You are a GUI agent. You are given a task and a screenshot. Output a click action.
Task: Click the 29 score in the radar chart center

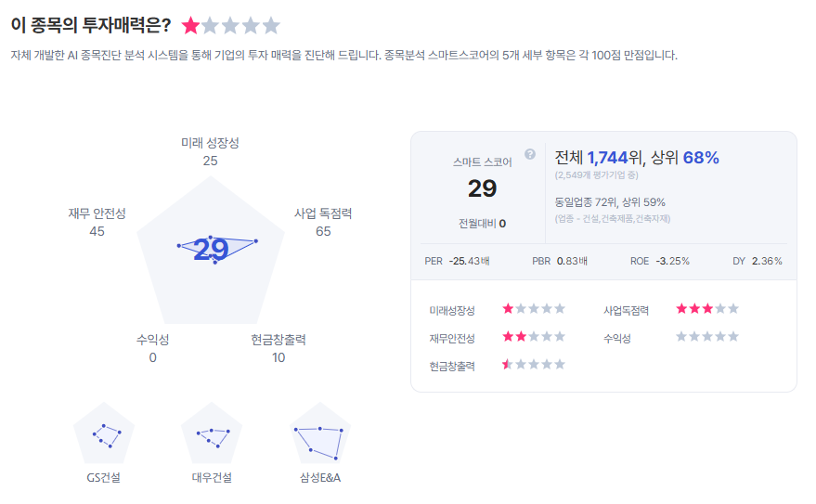coord(212,251)
